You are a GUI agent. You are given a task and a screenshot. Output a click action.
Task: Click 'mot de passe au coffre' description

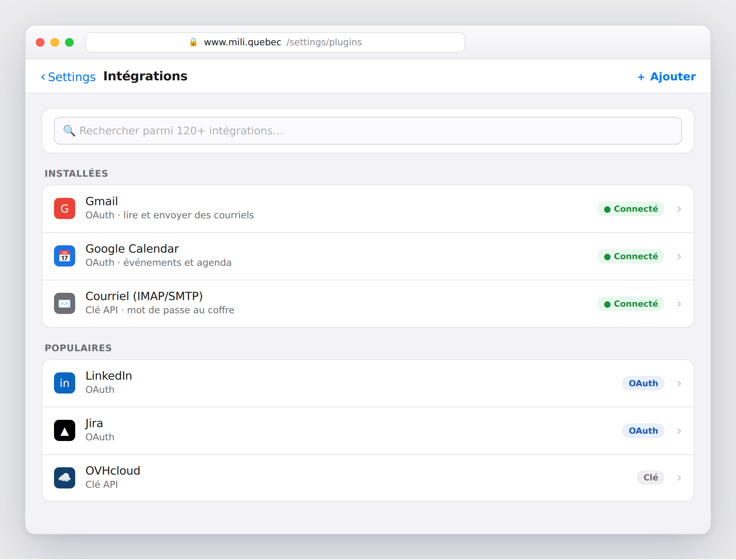click(181, 310)
